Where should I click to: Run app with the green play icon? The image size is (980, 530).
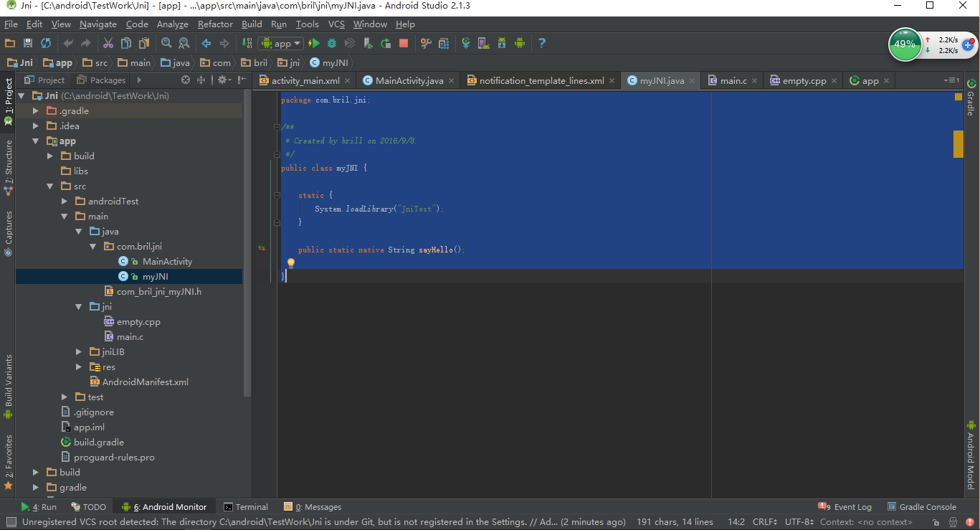click(314, 43)
